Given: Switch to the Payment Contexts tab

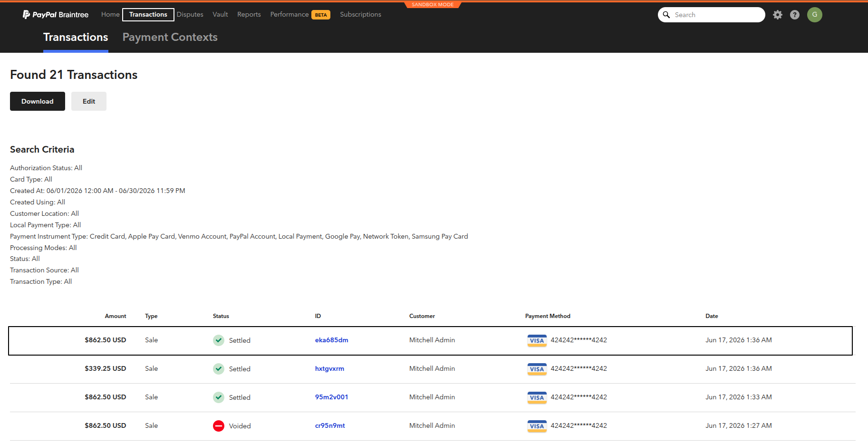Looking at the screenshot, I should (170, 37).
